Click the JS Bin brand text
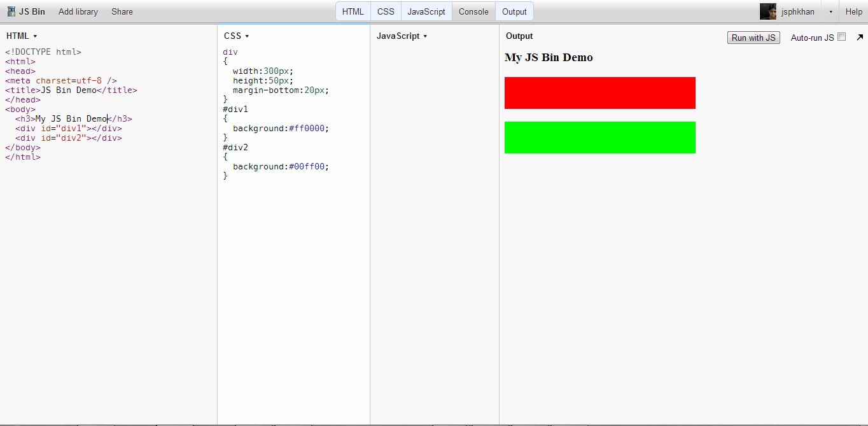 32,11
